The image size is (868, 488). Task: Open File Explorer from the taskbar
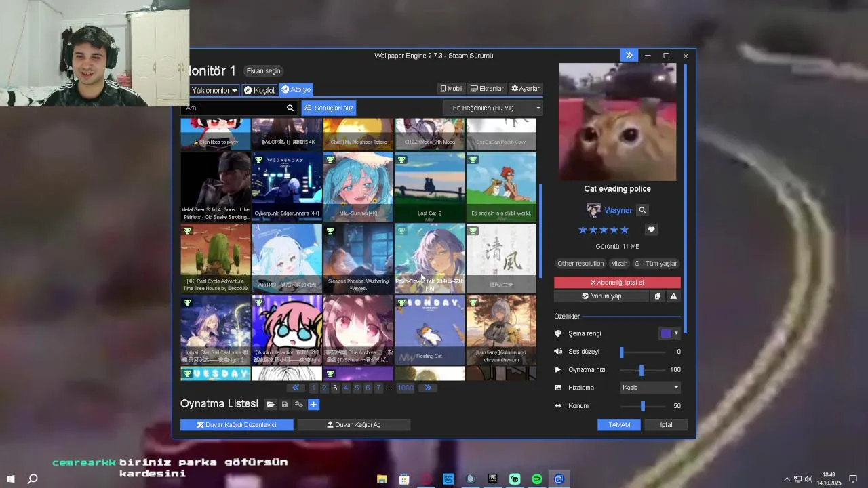coord(382,479)
